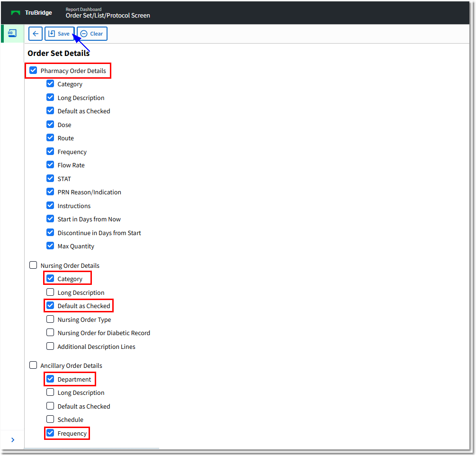Click the back arrow icon on the toolbar
This screenshot has width=476, height=456.
35,33
